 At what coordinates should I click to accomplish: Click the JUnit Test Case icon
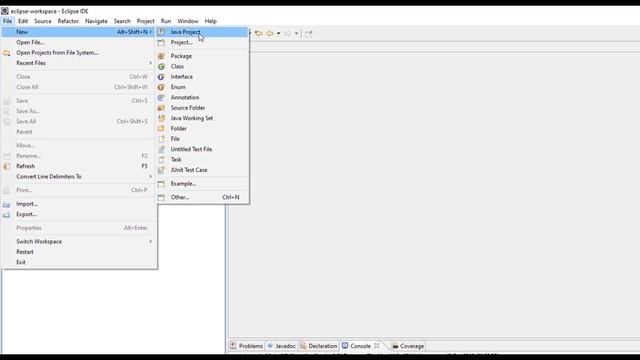coord(161,170)
